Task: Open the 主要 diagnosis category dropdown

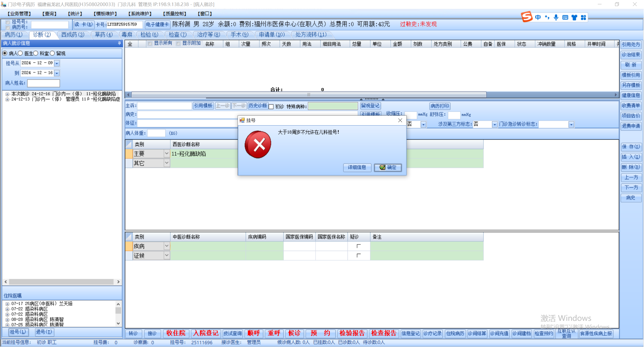Action: 166,153
